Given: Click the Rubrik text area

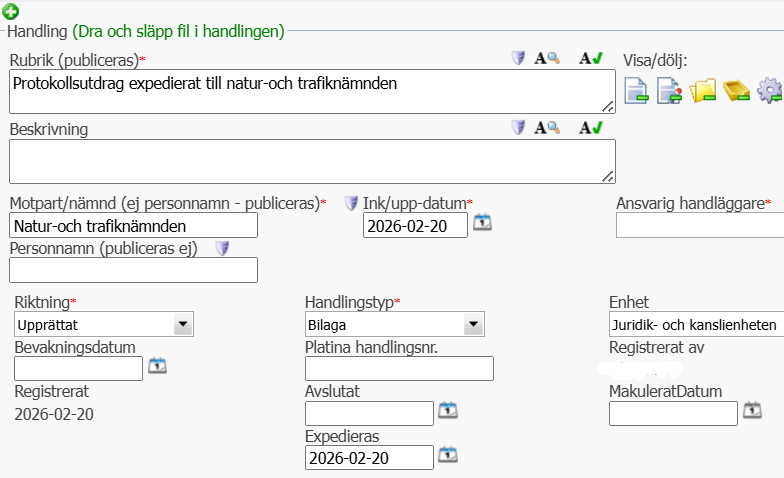Looking at the screenshot, I should 312,90.
